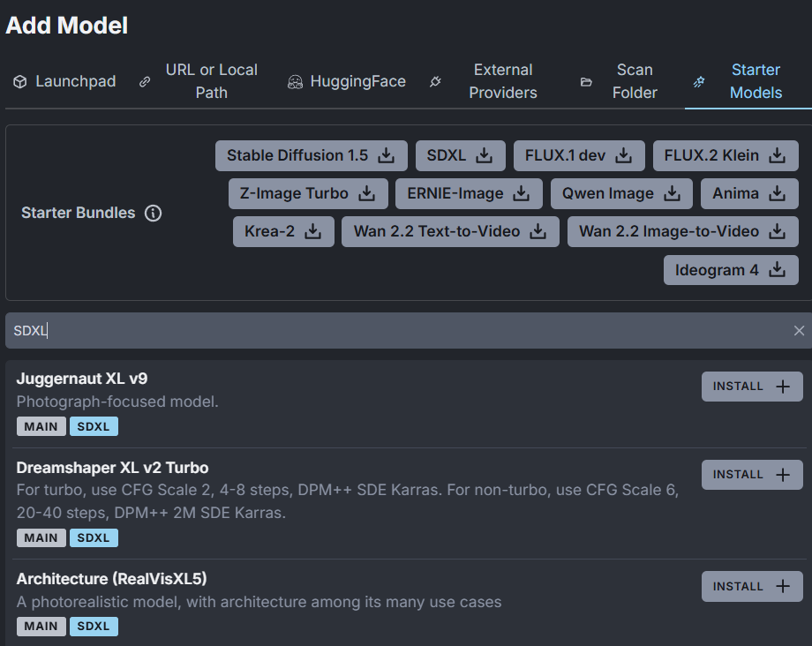Click SDXL tag under Dreamshaper XL v2 Turbo
The height and width of the screenshot is (646, 812).
coord(94,537)
